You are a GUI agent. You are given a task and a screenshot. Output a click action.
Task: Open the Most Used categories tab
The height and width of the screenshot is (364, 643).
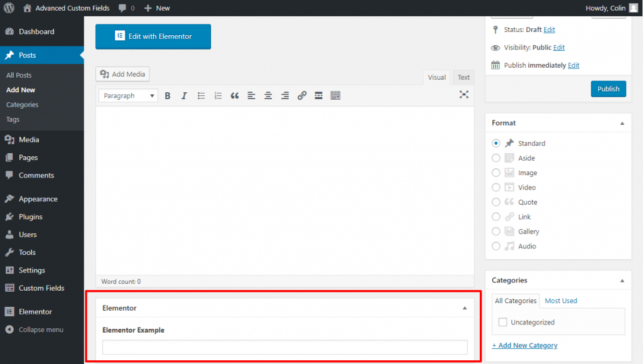click(561, 301)
